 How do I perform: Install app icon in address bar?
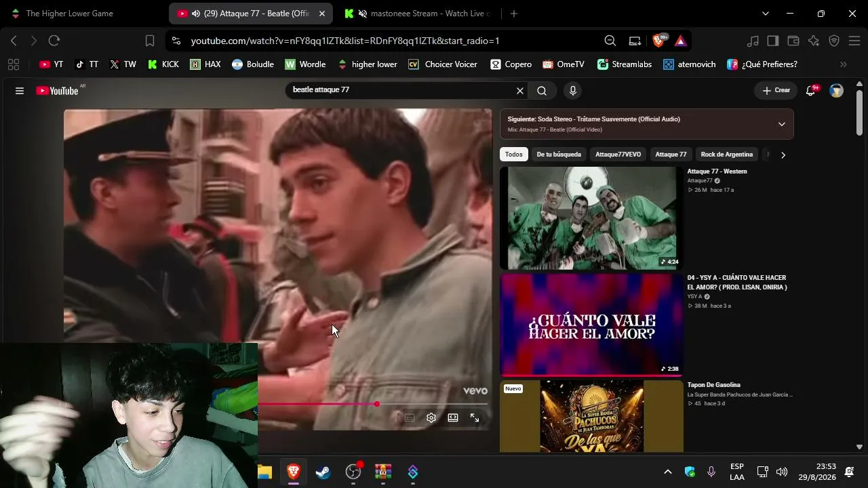(x=635, y=41)
